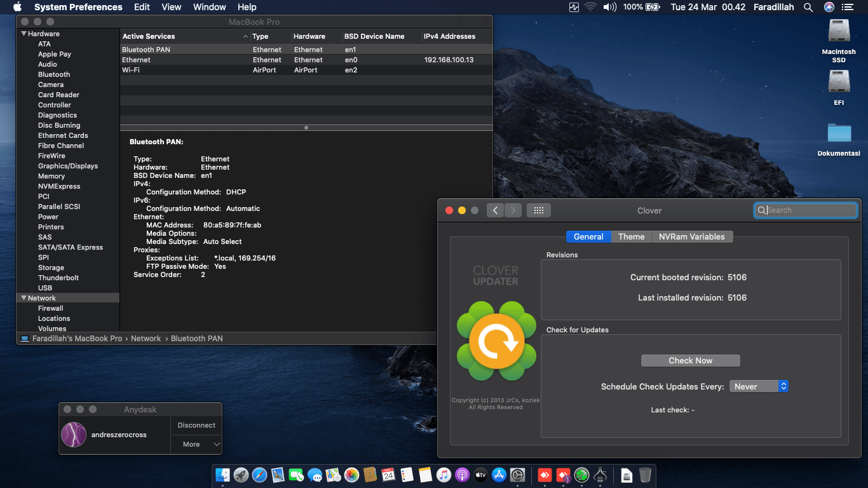Image resolution: width=868 pixels, height=488 pixels.
Task: Select the Ethernet en0 service row
Action: click(306, 60)
